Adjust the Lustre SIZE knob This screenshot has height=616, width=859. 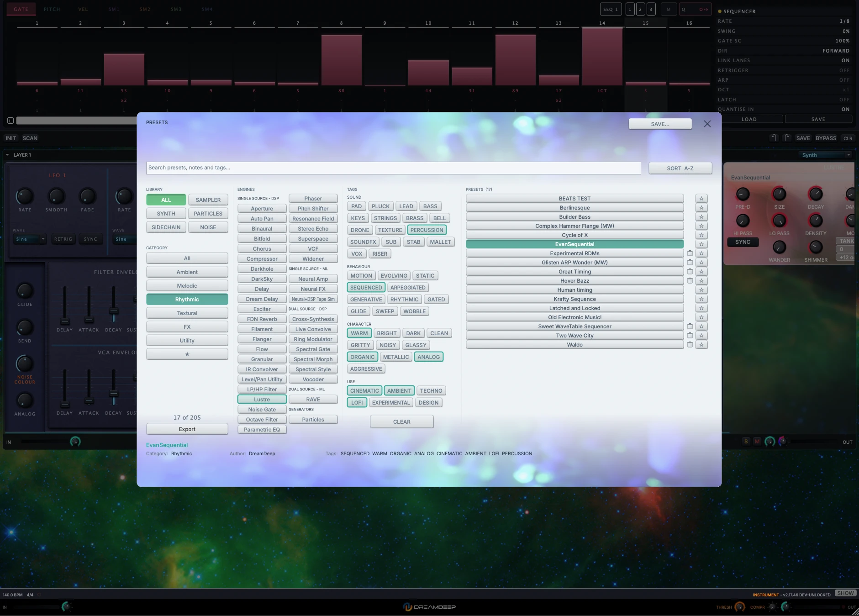[779, 194]
